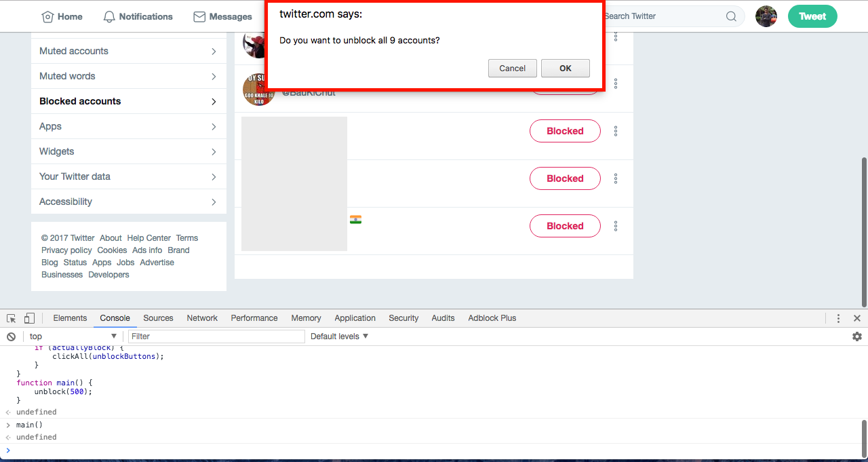Screen dimensions: 868x462
Task: Close the DevTools panel
Action: click(x=857, y=318)
